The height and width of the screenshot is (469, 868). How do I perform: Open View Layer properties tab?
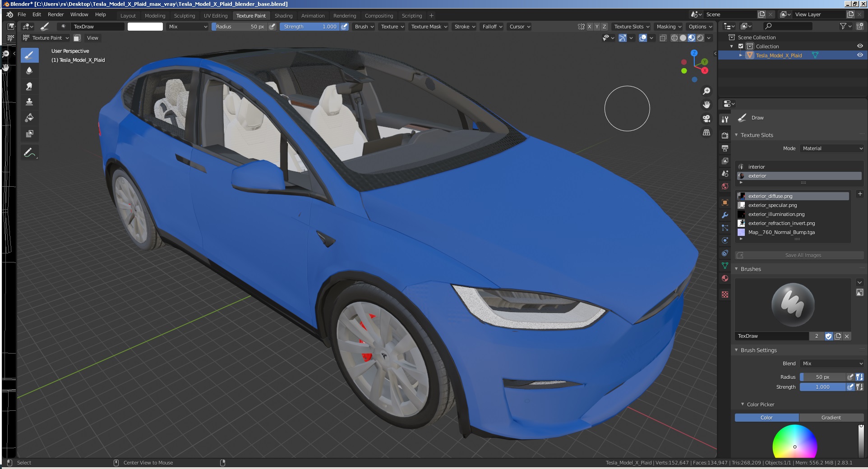(x=725, y=161)
